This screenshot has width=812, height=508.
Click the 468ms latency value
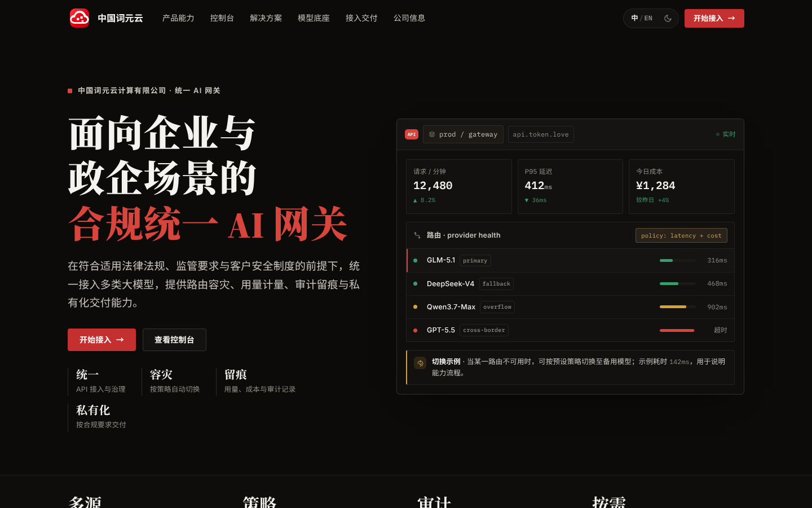click(x=717, y=283)
